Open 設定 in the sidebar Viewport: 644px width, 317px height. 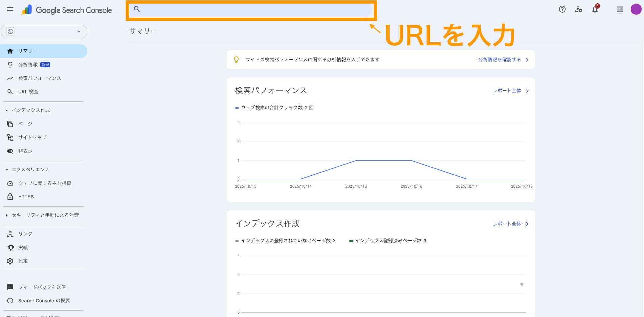click(44, 261)
